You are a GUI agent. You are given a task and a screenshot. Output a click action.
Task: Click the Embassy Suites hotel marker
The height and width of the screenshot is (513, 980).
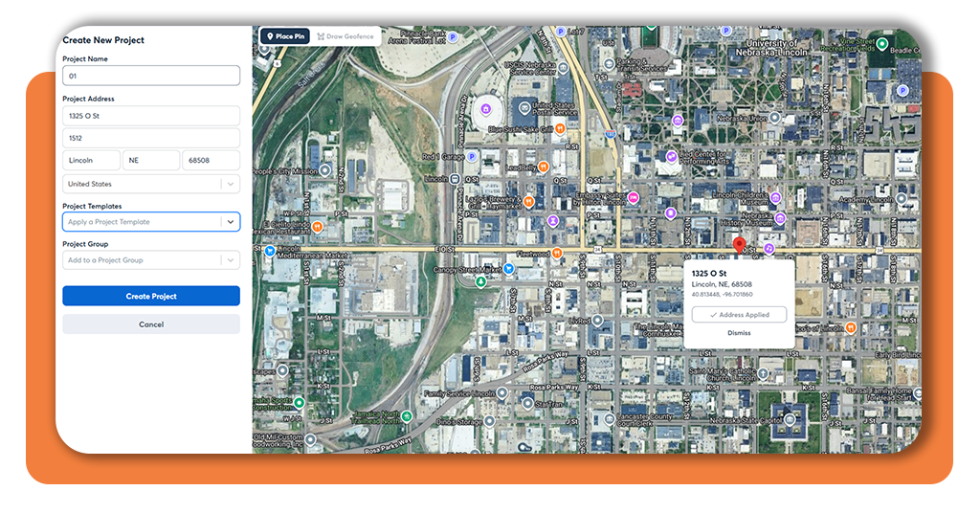[634, 197]
